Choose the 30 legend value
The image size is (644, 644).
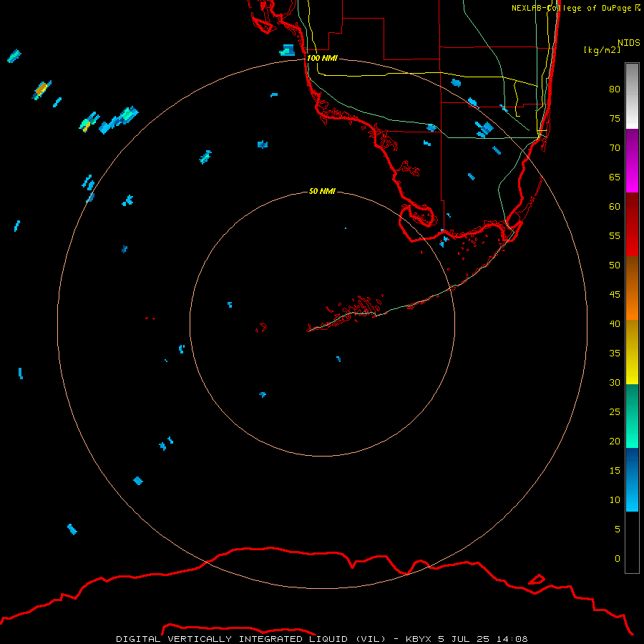pyautogui.click(x=615, y=383)
